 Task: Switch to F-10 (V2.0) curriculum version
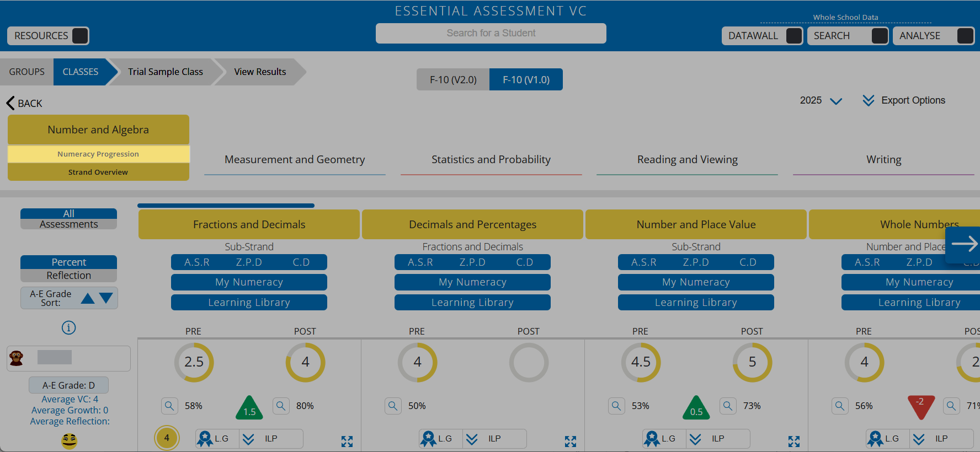pyautogui.click(x=453, y=79)
